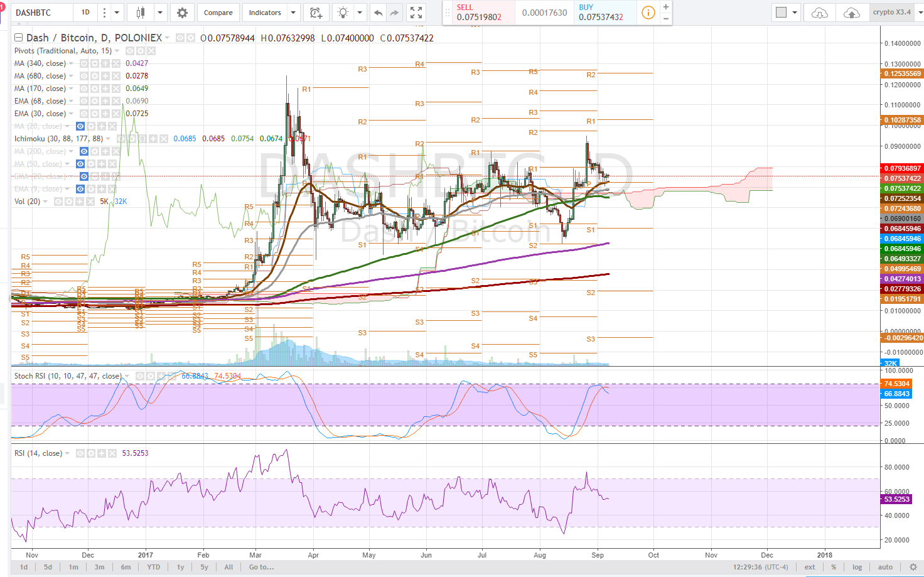Expand Stoch RSI indicator dropdown arrow
This screenshot has width=924, height=577.
127,376
